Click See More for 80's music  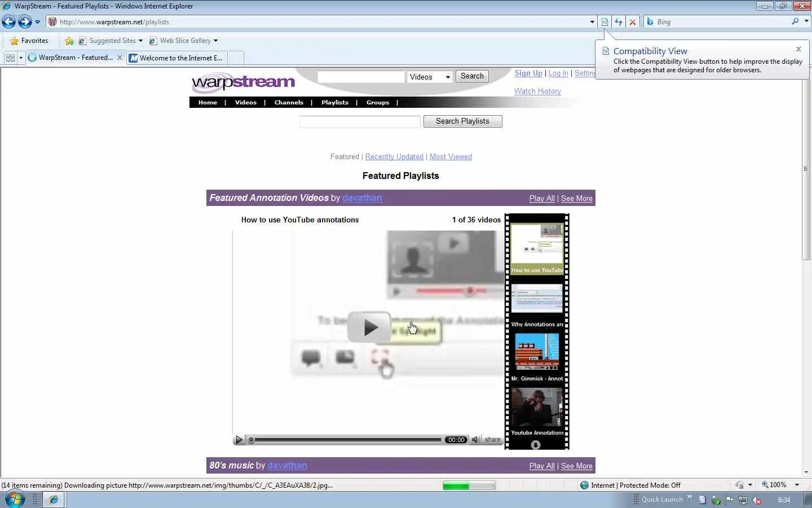coord(576,466)
